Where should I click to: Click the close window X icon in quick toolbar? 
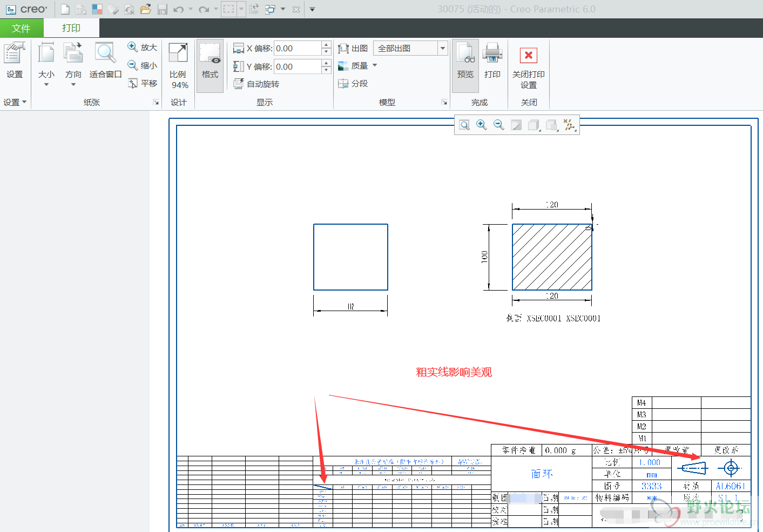(296, 9)
